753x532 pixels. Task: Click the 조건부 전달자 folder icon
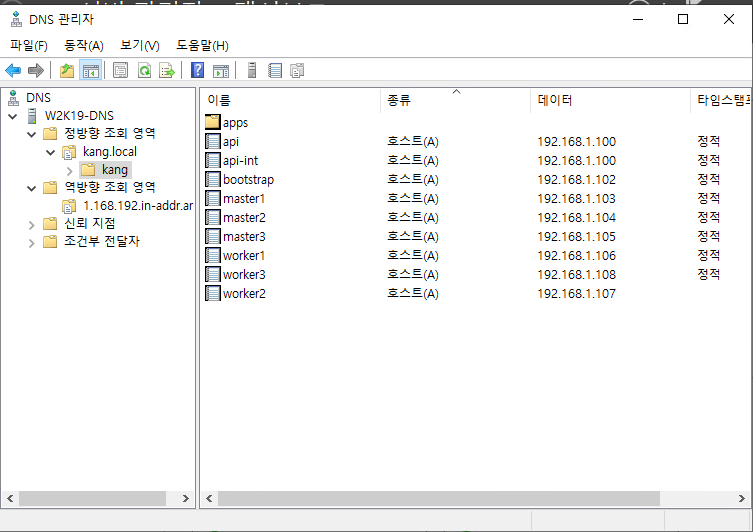click(x=50, y=242)
